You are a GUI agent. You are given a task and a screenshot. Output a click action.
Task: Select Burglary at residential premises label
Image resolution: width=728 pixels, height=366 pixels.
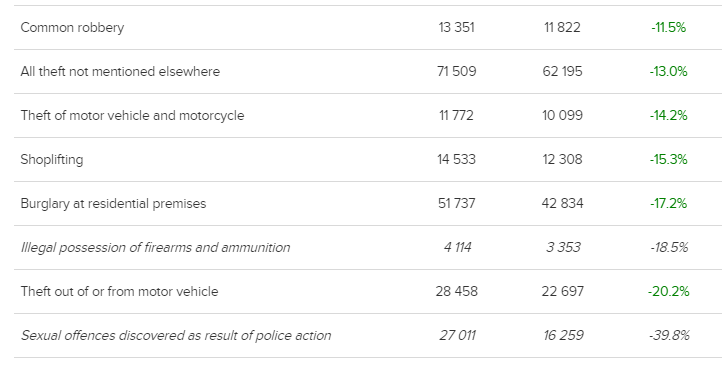[113, 203]
